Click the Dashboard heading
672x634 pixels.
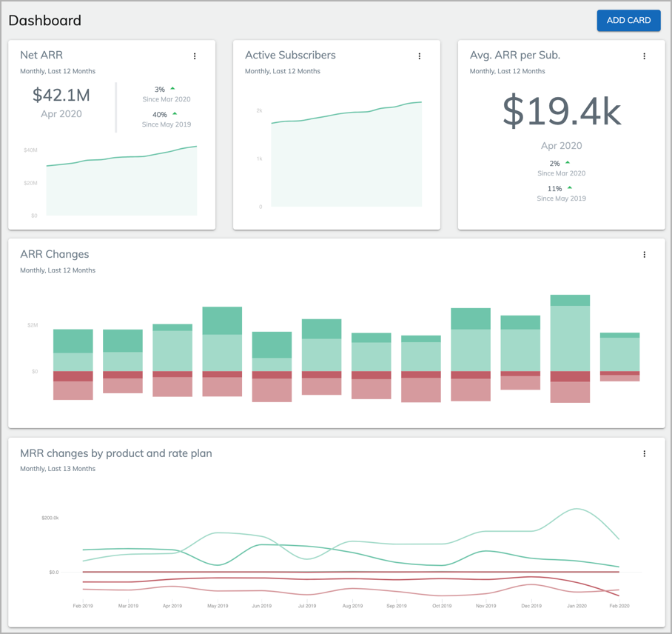pyautogui.click(x=44, y=21)
